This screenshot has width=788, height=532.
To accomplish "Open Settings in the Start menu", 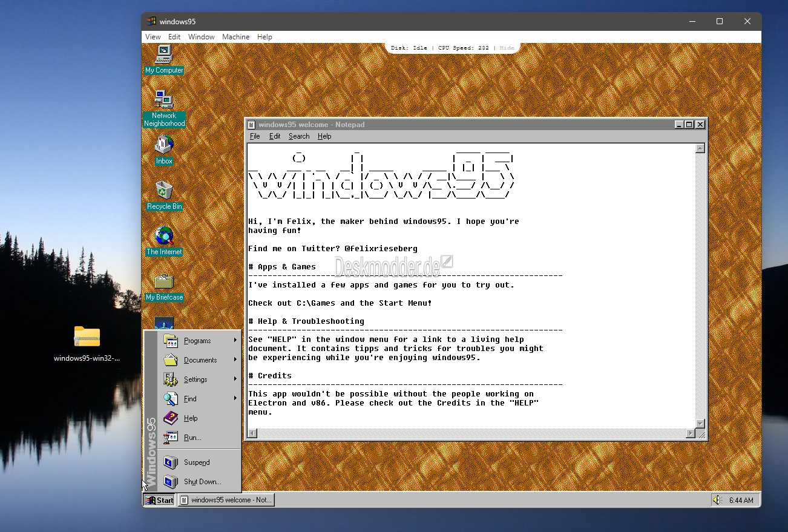I will pos(200,379).
